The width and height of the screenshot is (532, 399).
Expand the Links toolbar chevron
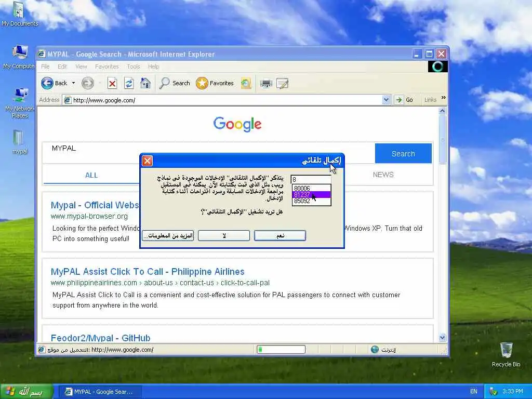[443, 98]
